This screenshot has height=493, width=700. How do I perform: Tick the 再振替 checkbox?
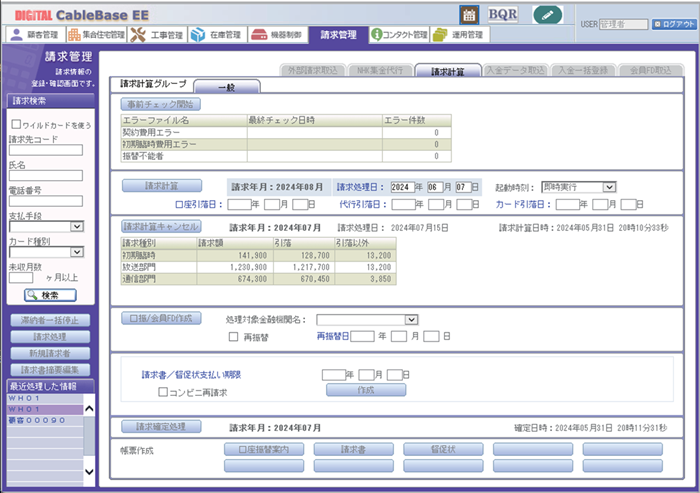pyautogui.click(x=233, y=336)
